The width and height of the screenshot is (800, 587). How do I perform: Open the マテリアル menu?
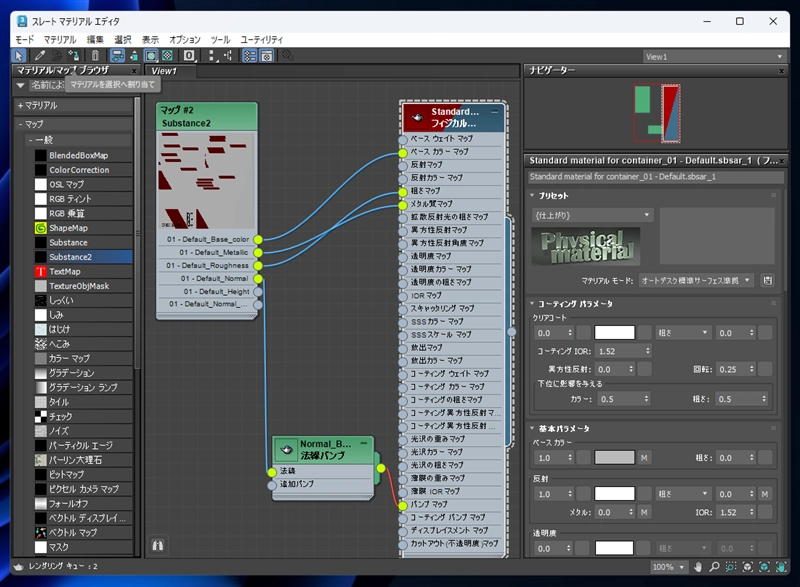[x=59, y=39]
